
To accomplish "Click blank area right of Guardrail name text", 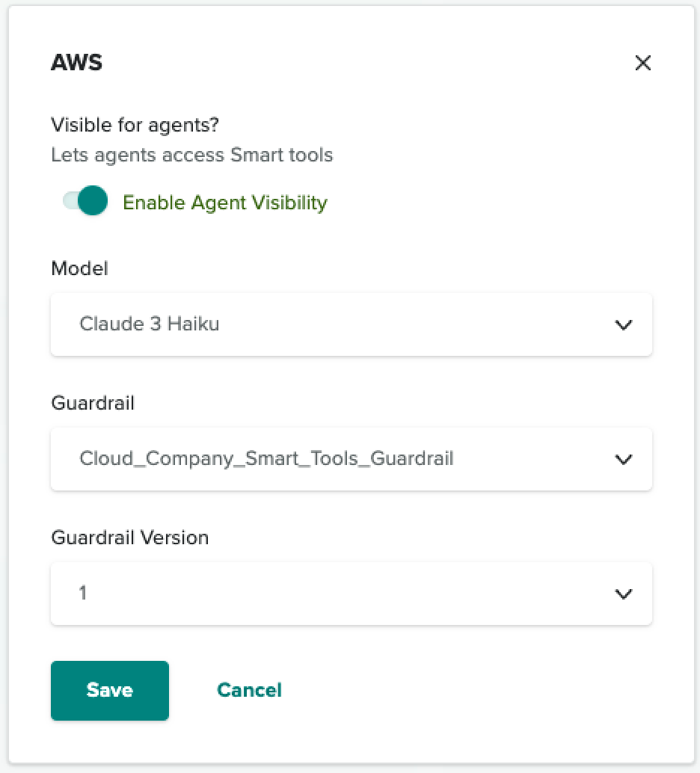I will (x=531, y=459).
